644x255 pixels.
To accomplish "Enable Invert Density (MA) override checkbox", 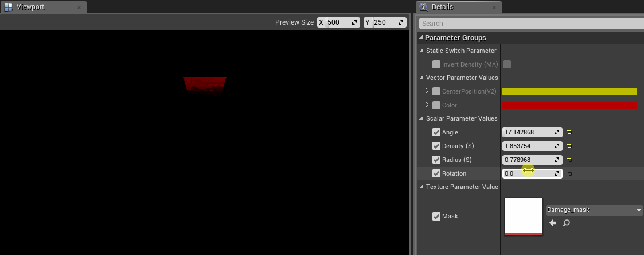I will coord(436,64).
